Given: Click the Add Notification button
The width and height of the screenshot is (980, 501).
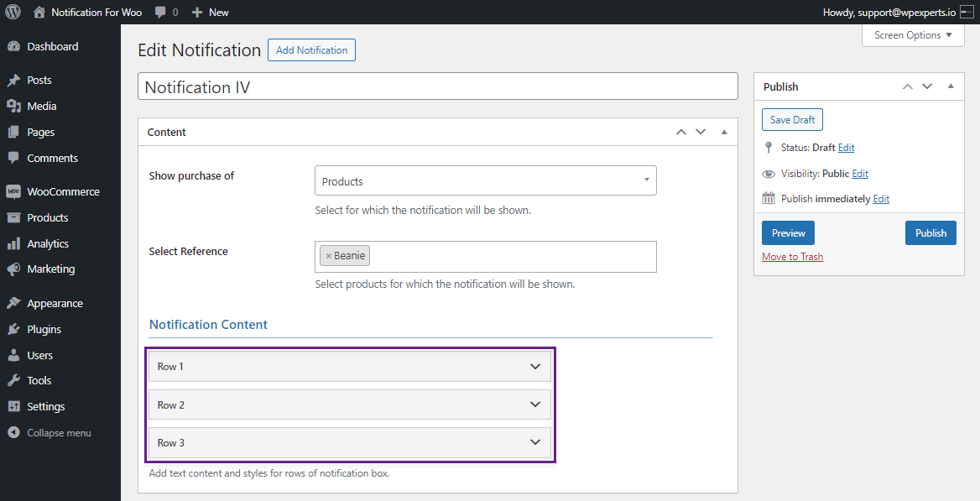Looking at the screenshot, I should (x=311, y=50).
